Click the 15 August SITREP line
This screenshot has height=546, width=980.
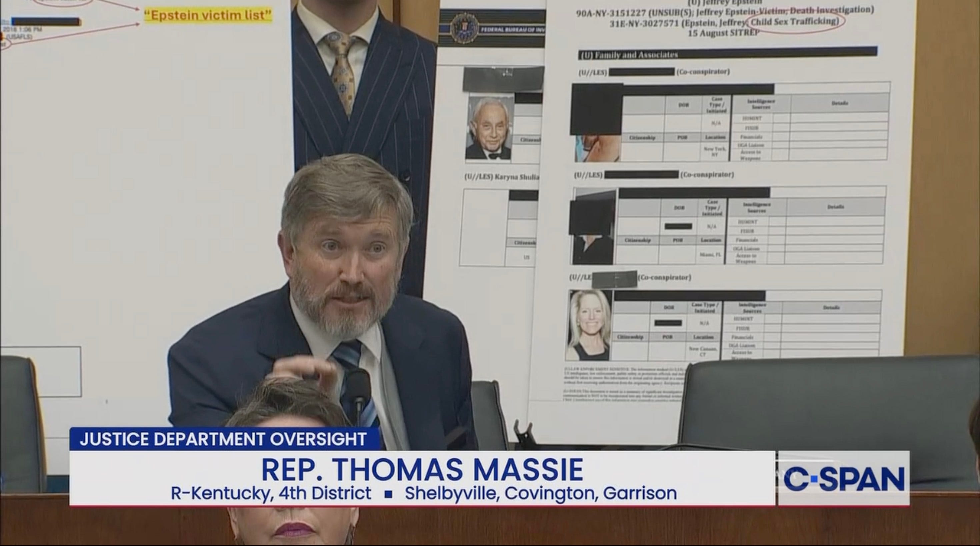pos(724,33)
